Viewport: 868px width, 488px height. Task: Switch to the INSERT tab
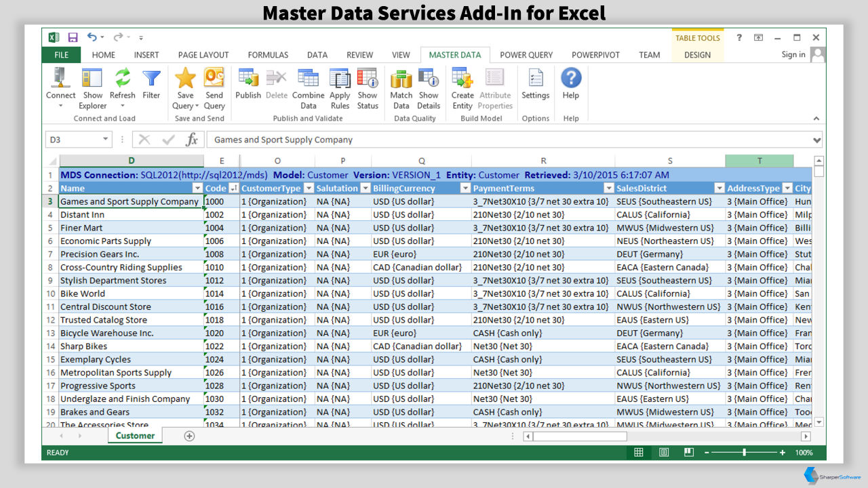point(146,55)
